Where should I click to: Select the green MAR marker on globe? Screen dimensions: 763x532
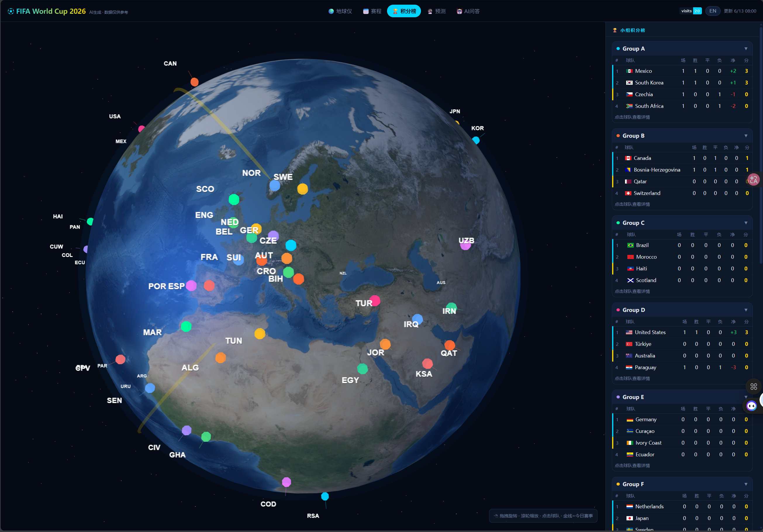(186, 326)
